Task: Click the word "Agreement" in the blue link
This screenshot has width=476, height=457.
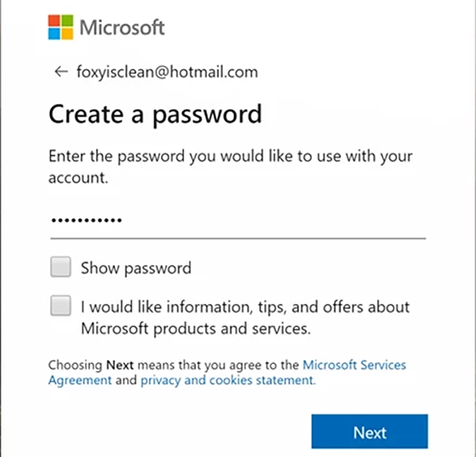Action: click(x=80, y=380)
